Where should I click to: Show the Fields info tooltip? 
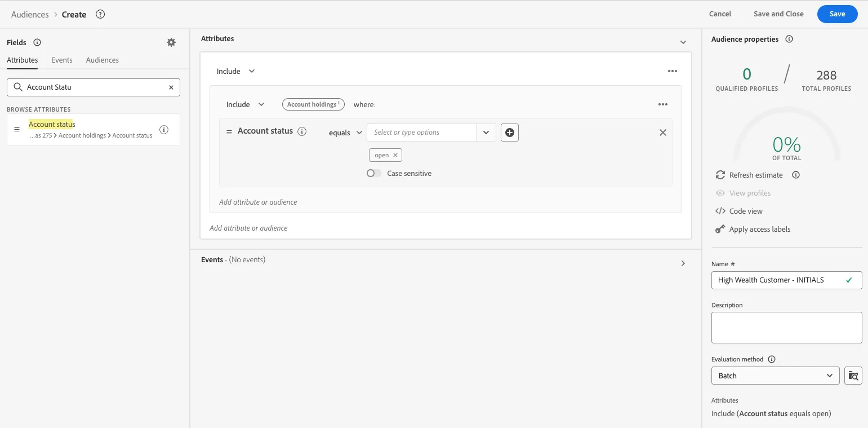tap(37, 42)
